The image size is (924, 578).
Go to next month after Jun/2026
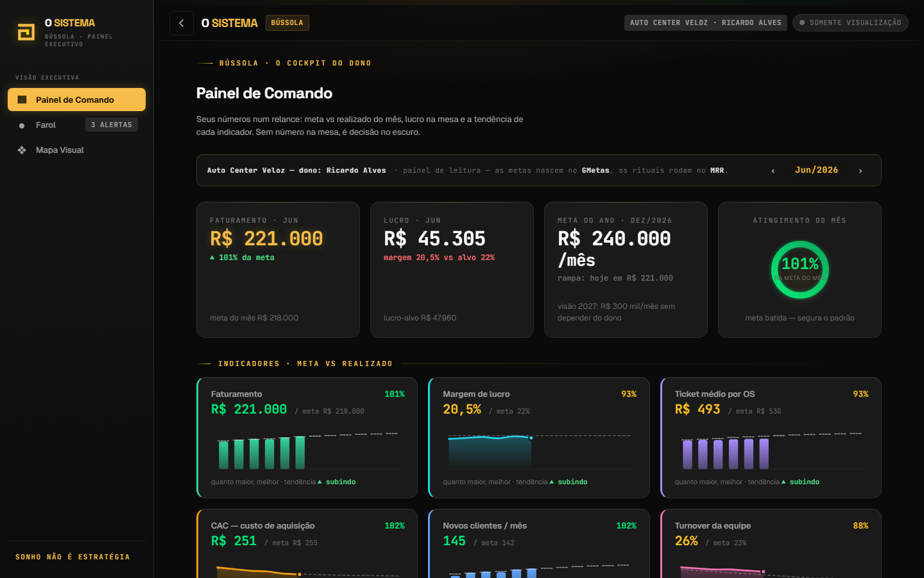coord(860,170)
